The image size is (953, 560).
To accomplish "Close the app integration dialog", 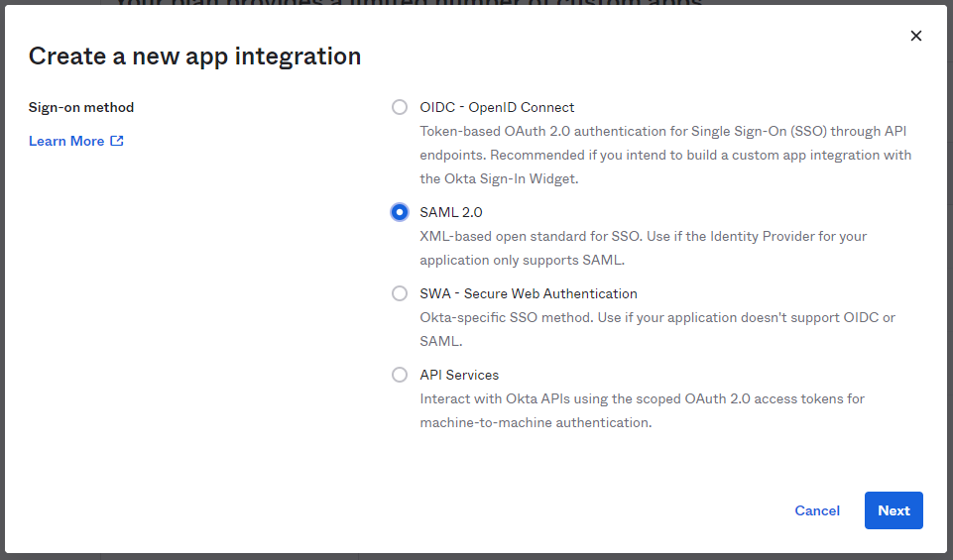I will pyautogui.click(x=916, y=36).
